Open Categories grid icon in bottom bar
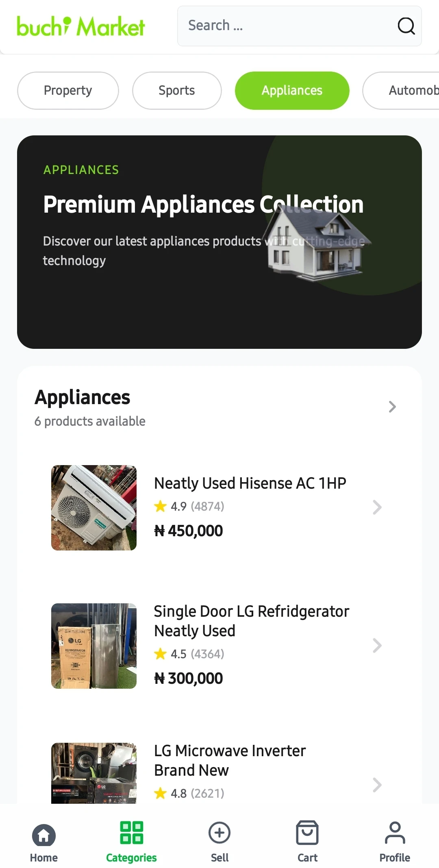439x868 pixels. 131,832
